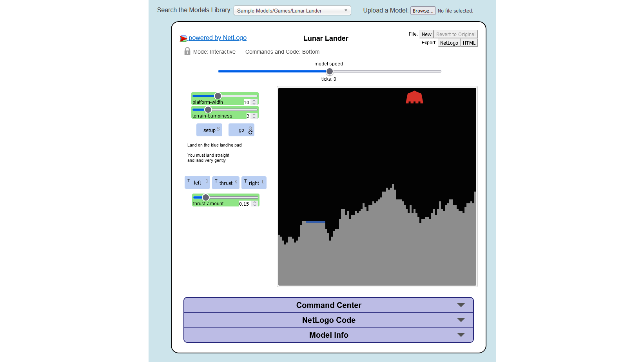Fire the right thruster button
Image resolution: width=644 pixels, height=362 pixels.
point(254,183)
